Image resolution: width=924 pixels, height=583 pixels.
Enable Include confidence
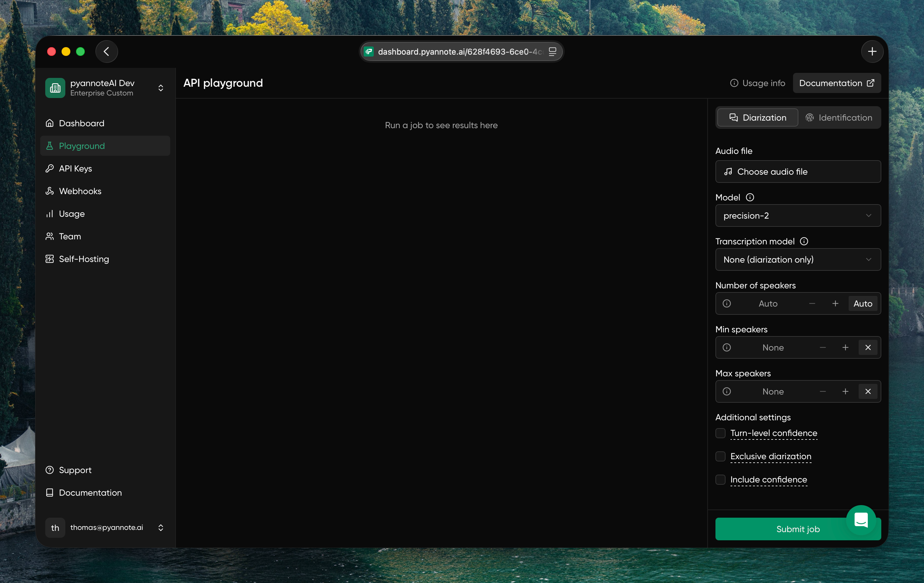[x=720, y=480]
